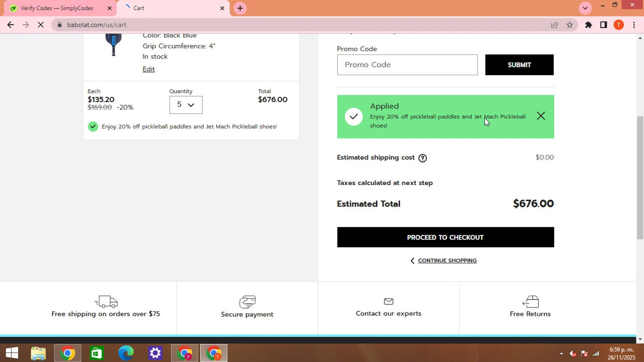The height and width of the screenshot is (362, 644).
Task: Click the 'Taxes calculated at next step' text
Action: [385, 183]
